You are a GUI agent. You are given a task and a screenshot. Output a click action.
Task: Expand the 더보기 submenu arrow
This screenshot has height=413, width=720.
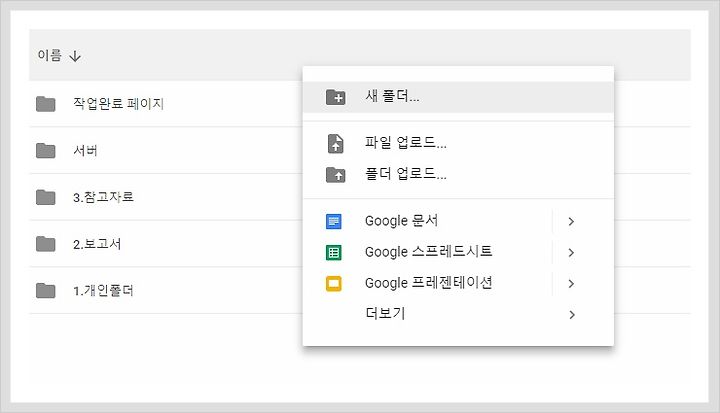[x=571, y=315]
